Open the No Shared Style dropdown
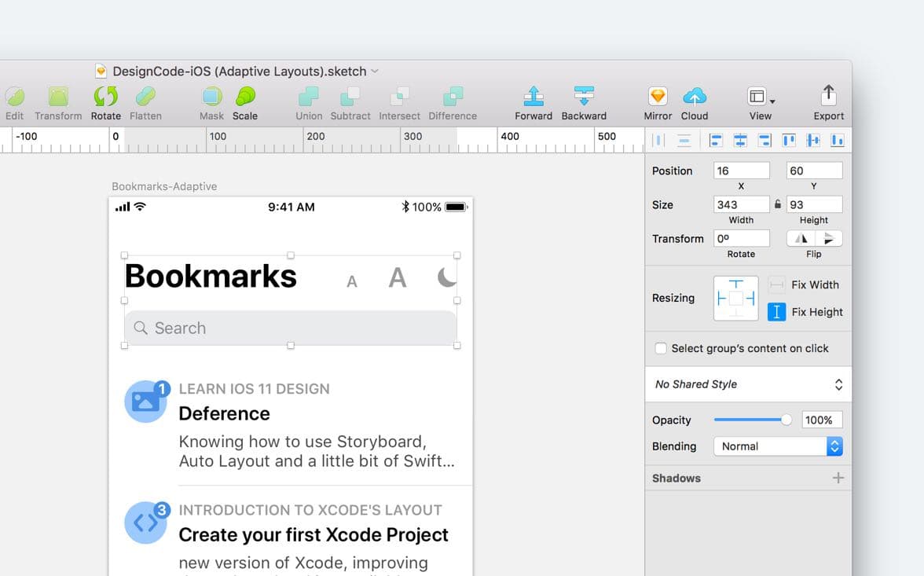 pos(748,384)
